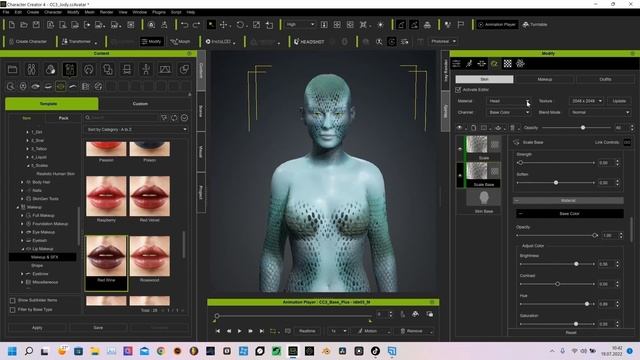Viewport: 640px width, 360px height.
Task: Click the sun light toolbar icon
Action: (x=380, y=25)
